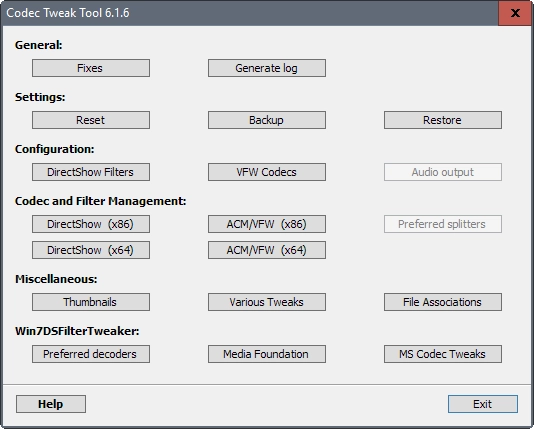Open Thumbnails settings
Viewport: 534px width, 429px height.
pos(91,302)
